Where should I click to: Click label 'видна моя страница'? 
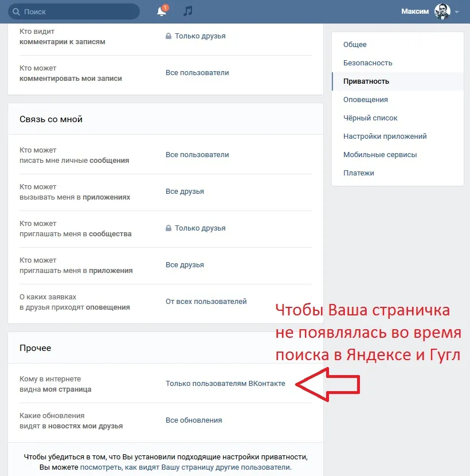tap(56, 389)
